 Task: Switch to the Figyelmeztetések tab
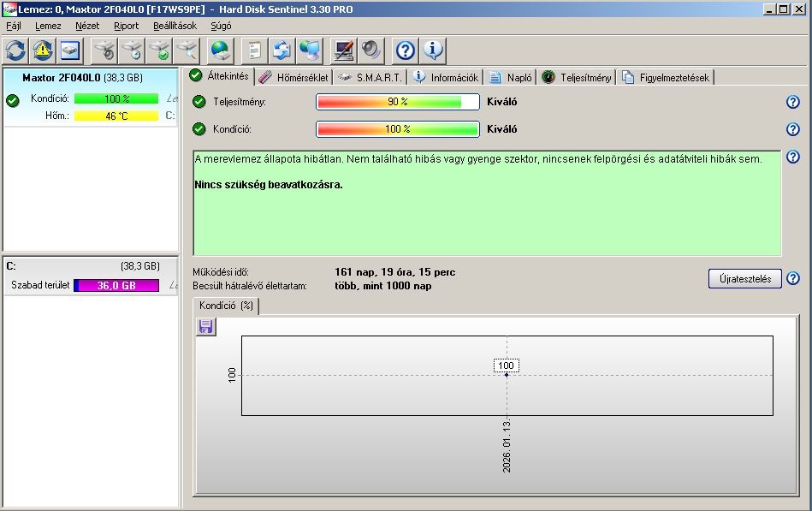(666, 78)
